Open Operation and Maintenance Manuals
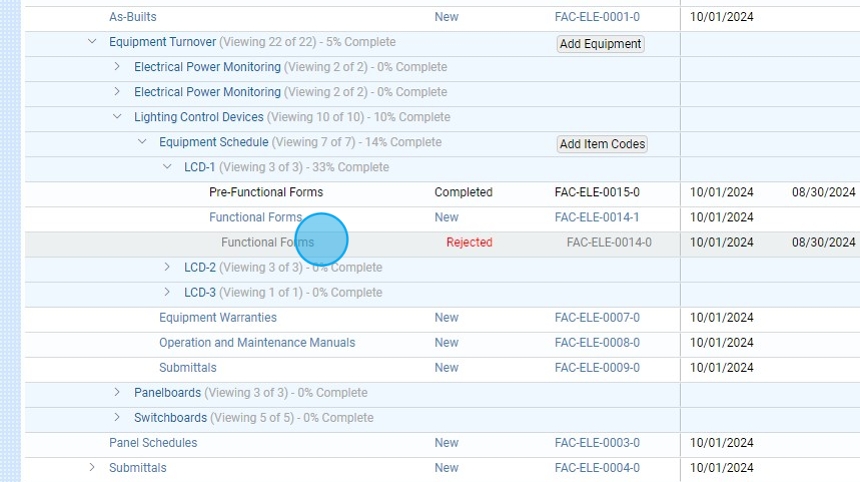Screen dimensions: 860x482 point(257,342)
